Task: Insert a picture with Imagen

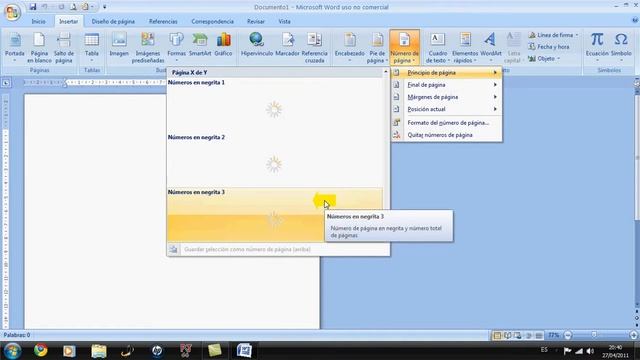Action: 119,45
